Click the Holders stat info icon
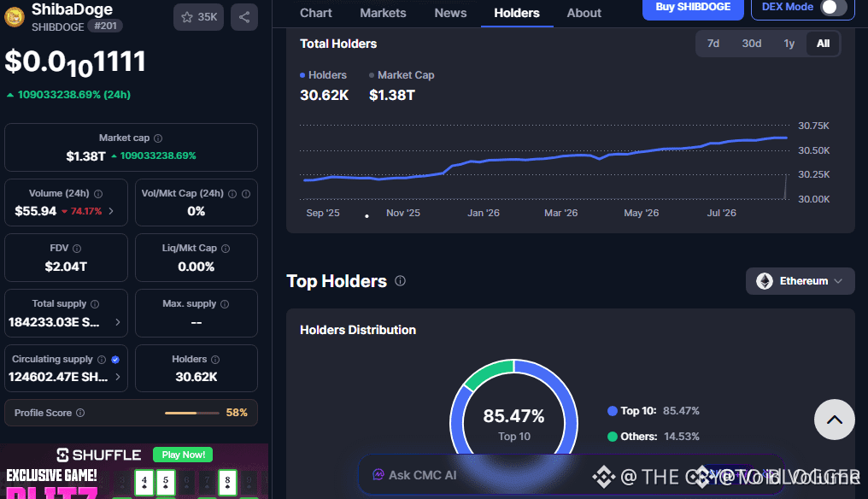Screen dimensions: 868x499 point(215,360)
